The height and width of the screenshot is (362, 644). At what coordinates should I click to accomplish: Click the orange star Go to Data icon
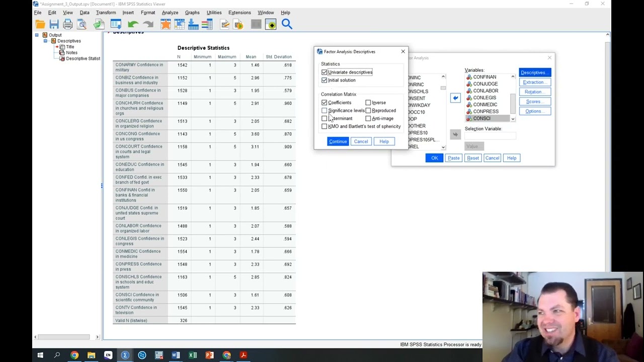166,24
